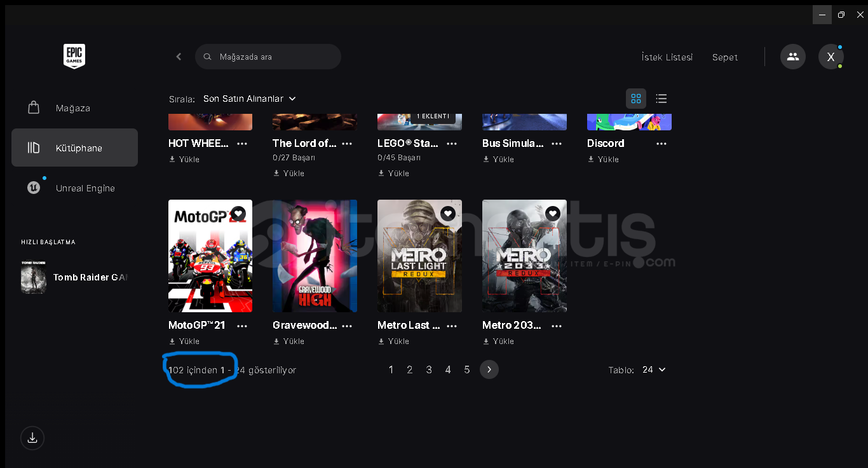Select Kütüphane in sidebar
Image resolution: width=868 pixels, height=468 pixels.
(74, 148)
